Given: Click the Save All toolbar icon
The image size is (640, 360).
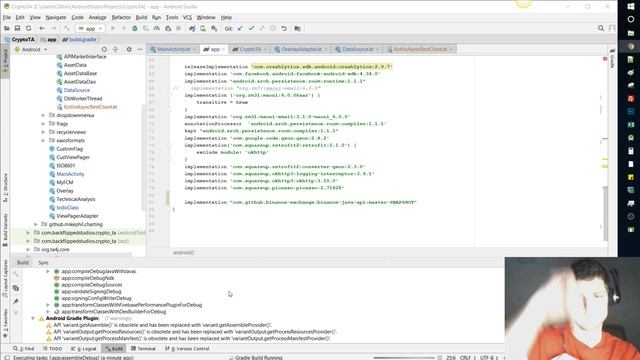Looking at the screenshot, I should tap(17, 28).
